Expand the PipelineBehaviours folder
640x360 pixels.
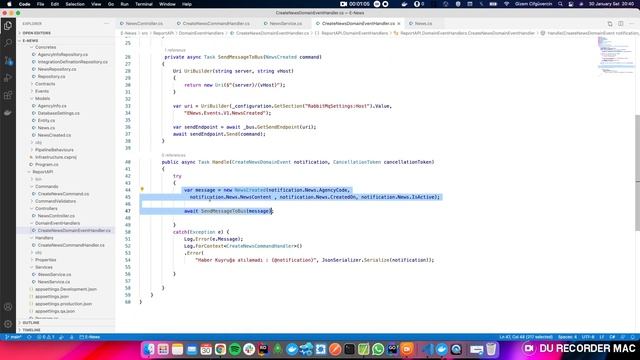click(54, 150)
